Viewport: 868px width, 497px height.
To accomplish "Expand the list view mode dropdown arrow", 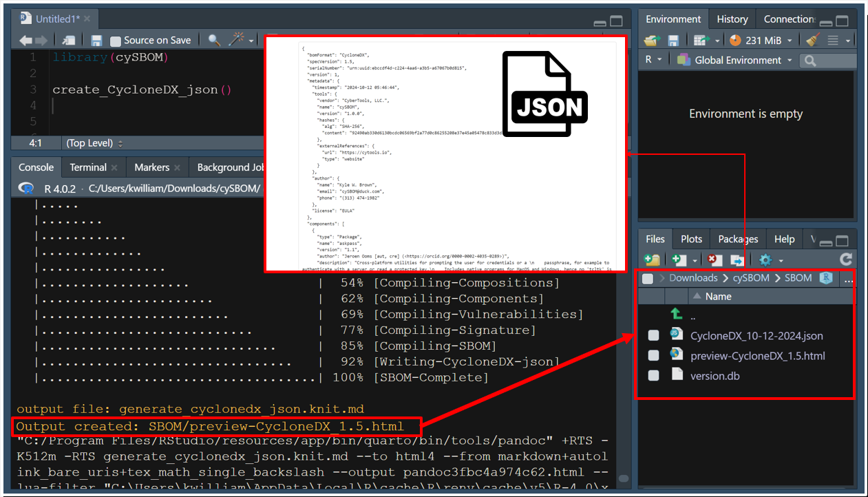I will click(849, 41).
